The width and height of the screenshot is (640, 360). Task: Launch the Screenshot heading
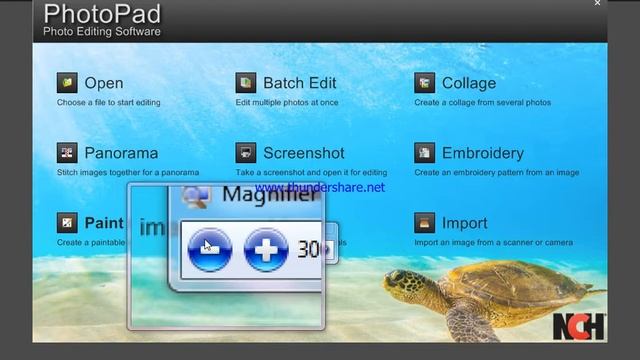[x=304, y=153]
